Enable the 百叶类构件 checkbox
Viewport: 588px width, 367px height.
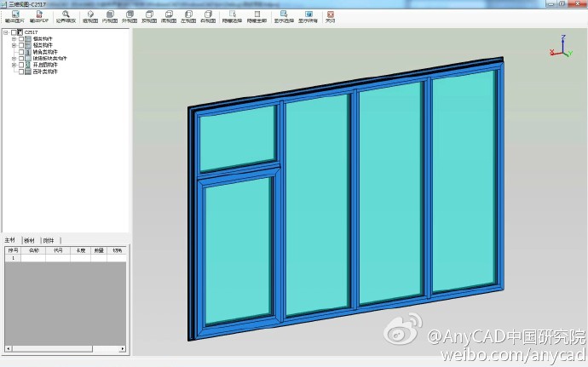[x=21, y=72]
